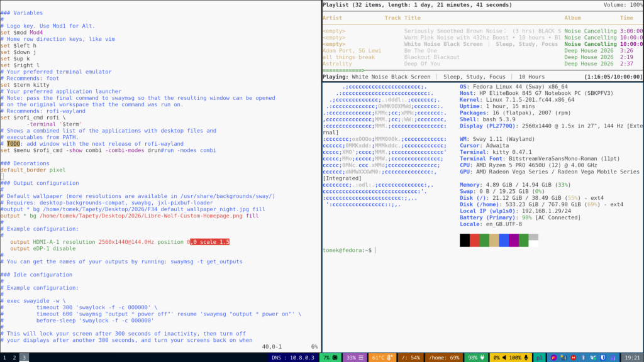
Task: Open the network manager tray icon
Action: pyautogui.click(x=563, y=358)
